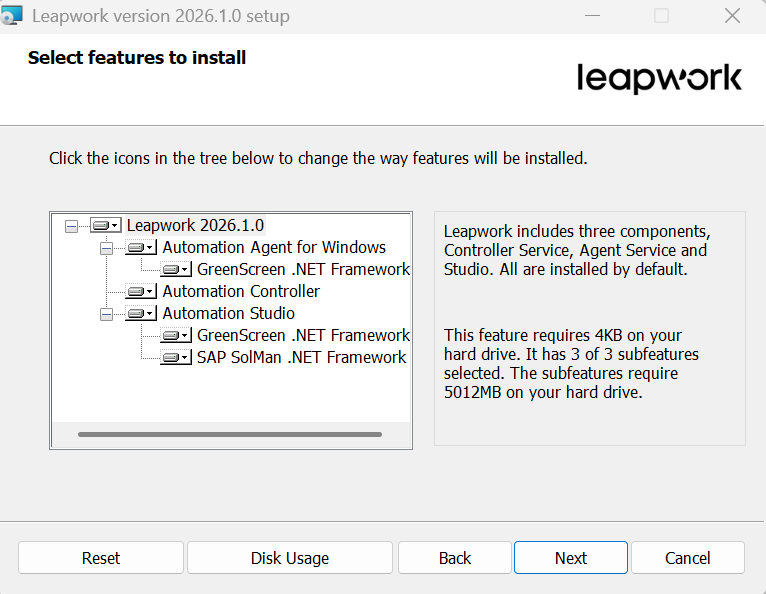766x594 pixels.
Task: Cancel the Leapwork setup
Action: [x=688, y=557]
